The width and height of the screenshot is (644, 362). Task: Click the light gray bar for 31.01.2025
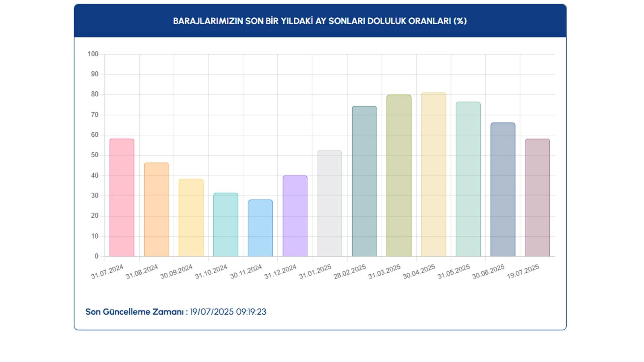329,204
